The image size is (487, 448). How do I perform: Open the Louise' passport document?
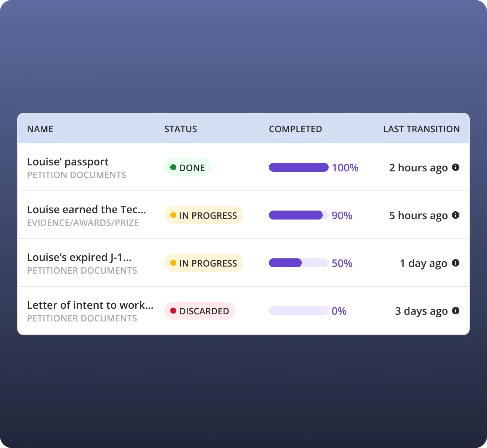(x=68, y=162)
